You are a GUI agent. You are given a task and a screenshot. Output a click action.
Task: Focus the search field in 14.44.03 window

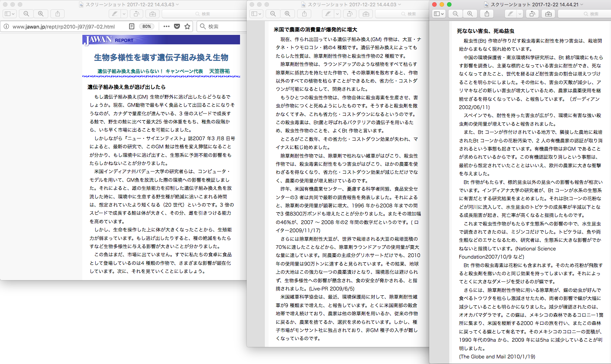pyautogui.click(x=402, y=14)
